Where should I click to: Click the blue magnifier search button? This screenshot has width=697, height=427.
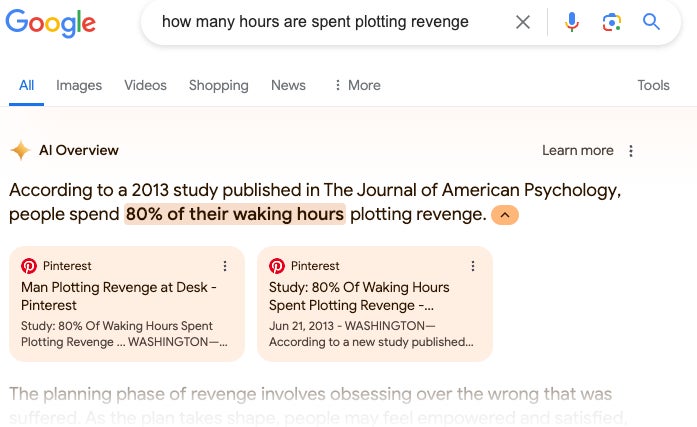tap(651, 22)
